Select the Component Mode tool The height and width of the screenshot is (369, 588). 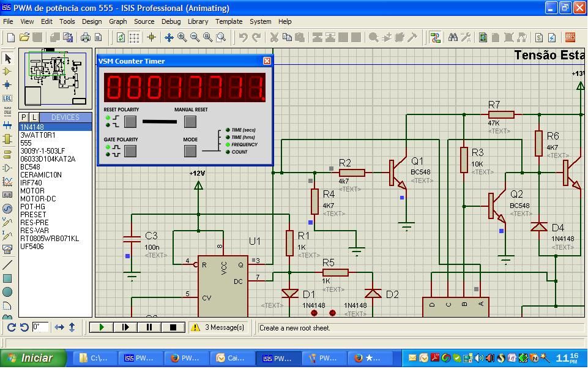[x=7, y=71]
